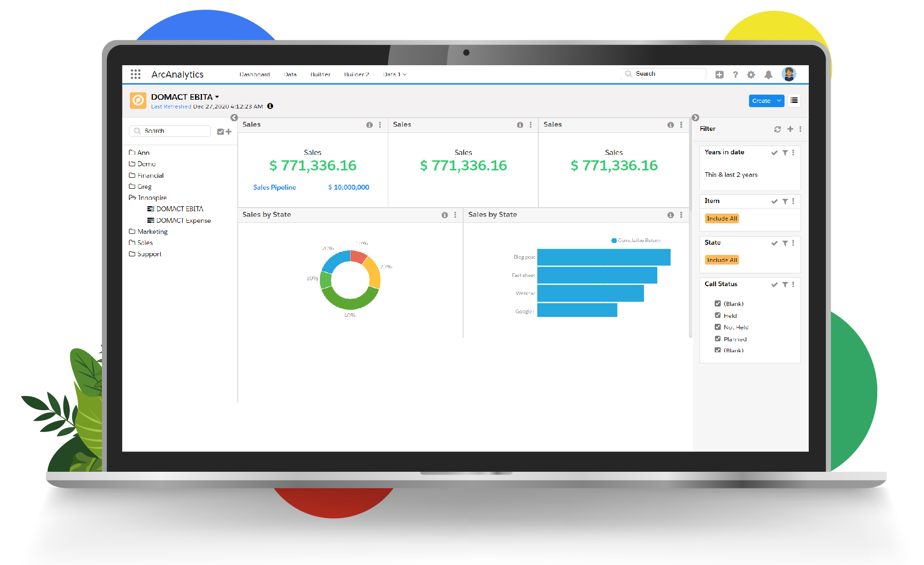Click the list view icon beside Create
924x565 pixels.
794,101
